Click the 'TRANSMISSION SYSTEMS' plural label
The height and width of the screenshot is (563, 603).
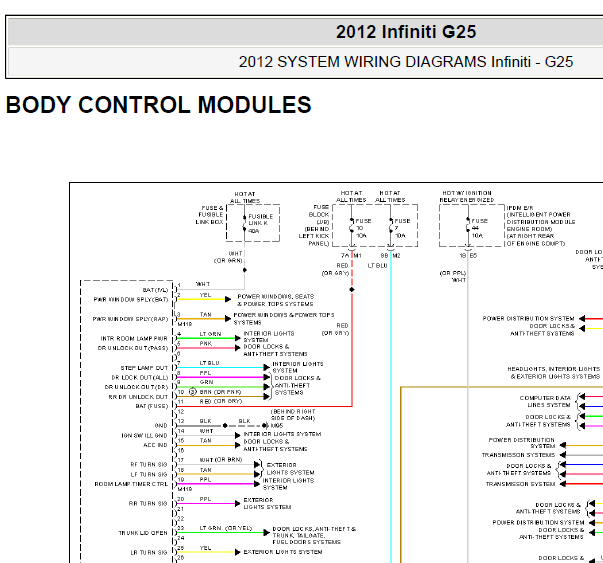coord(518,455)
